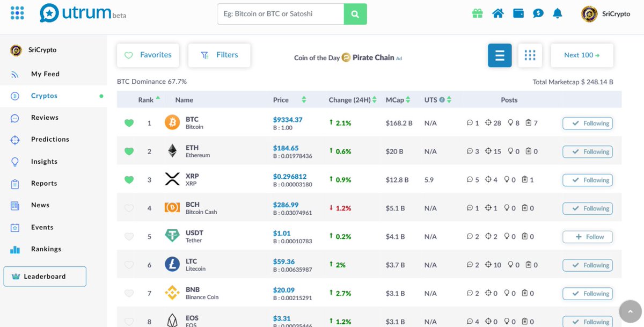Follow Tether with the Follow button
The height and width of the screenshot is (327, 644).
click(x=587, y=236)
